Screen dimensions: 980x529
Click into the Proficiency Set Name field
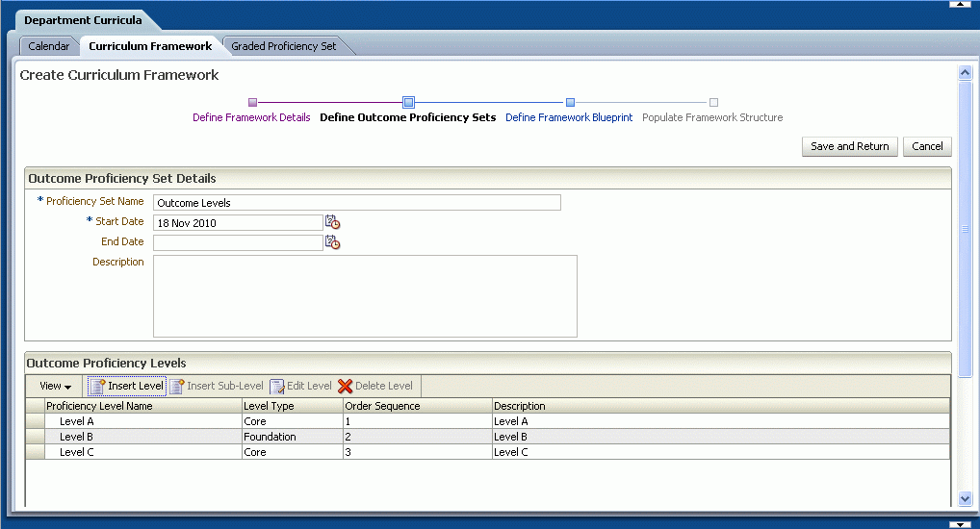click(x=357, y=202)
